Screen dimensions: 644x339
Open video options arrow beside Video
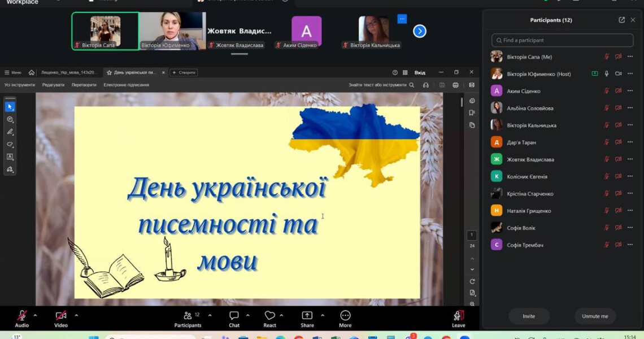[76, 316]
